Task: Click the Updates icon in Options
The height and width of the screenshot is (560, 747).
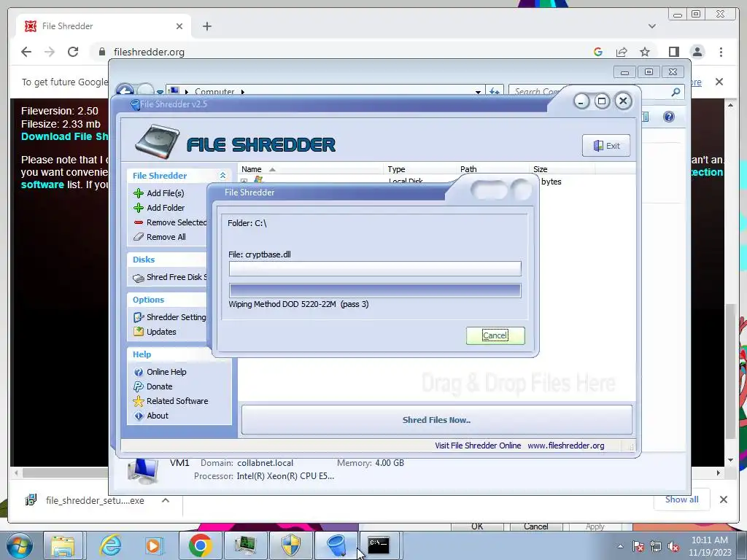Action: (139, 332)
